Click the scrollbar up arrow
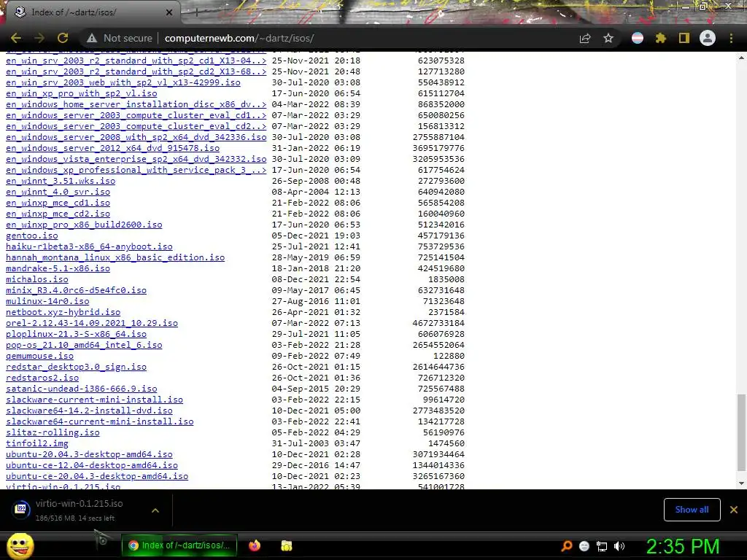Image resolution: width=747 pixels, height=560 pixels. pos(741,58)
